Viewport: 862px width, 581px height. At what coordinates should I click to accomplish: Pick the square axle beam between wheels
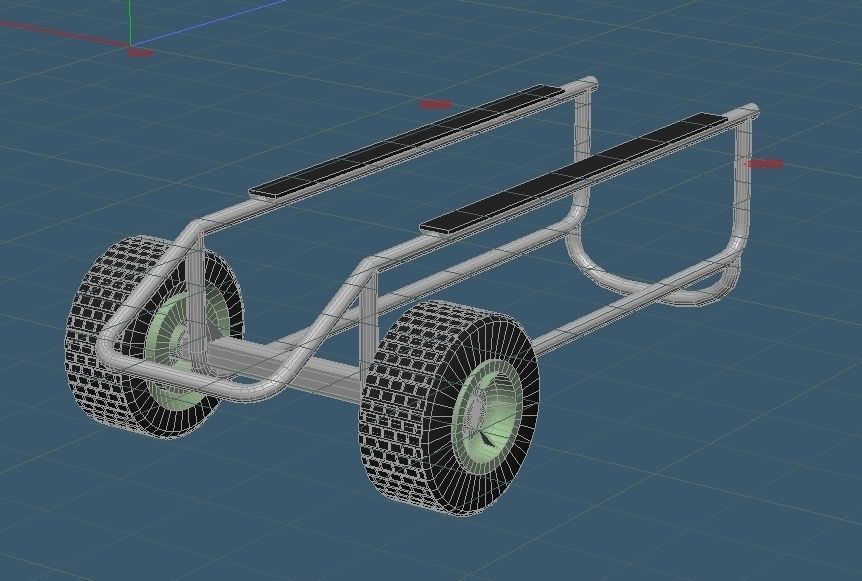[286, 369]
